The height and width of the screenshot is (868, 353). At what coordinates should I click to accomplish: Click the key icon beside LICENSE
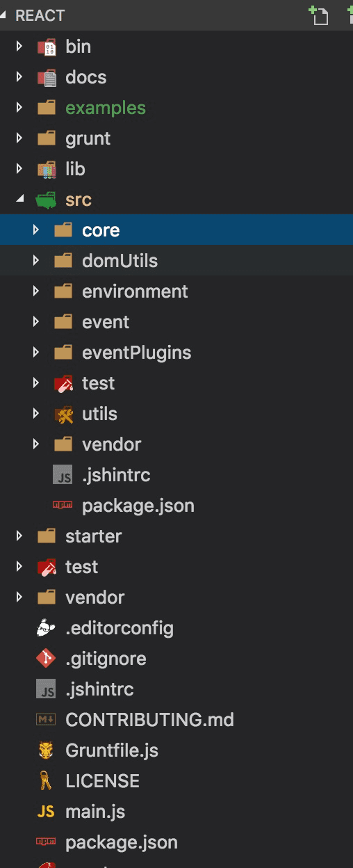click(x=47, y=781)
